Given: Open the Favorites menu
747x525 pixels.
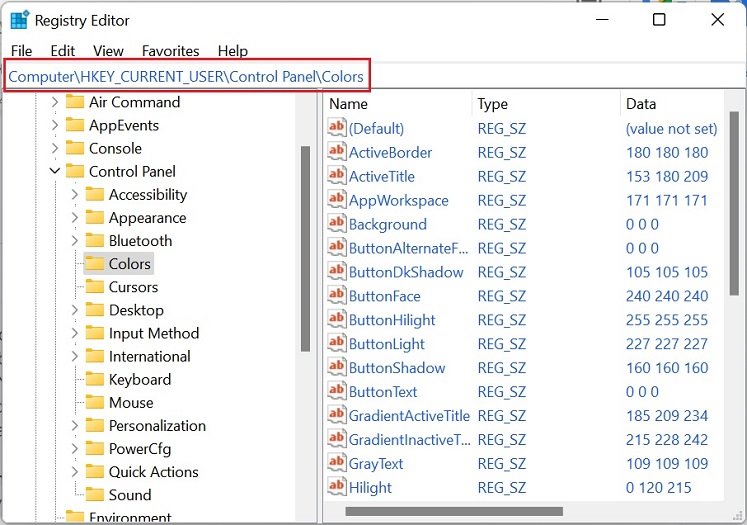Looking at the screenshot, I should 170,51.
